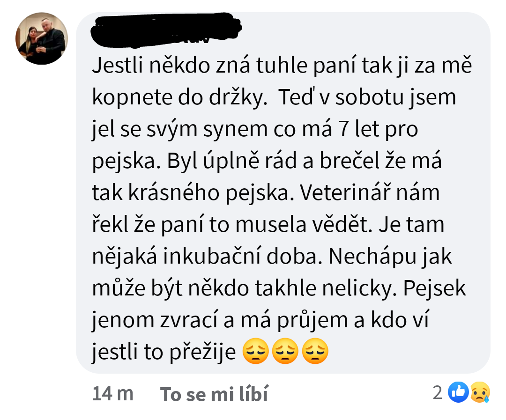Like the comment via 'To se mi líbí'
Viewport: 506px width, 420px height.
point(214,394)
